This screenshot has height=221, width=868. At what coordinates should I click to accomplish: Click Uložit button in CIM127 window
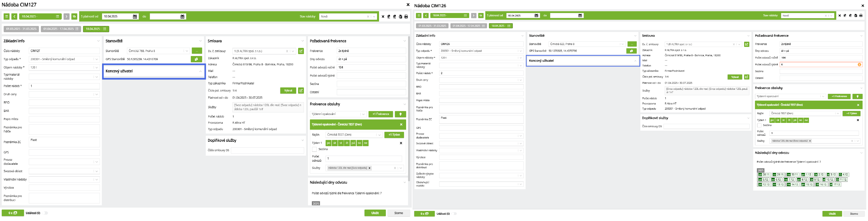[x=375, y=213]
